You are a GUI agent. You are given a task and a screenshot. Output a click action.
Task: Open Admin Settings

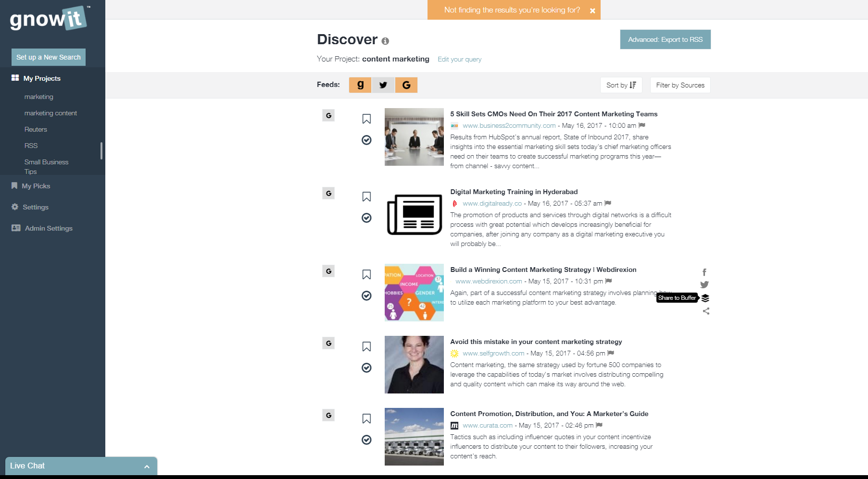coord(42,228)
